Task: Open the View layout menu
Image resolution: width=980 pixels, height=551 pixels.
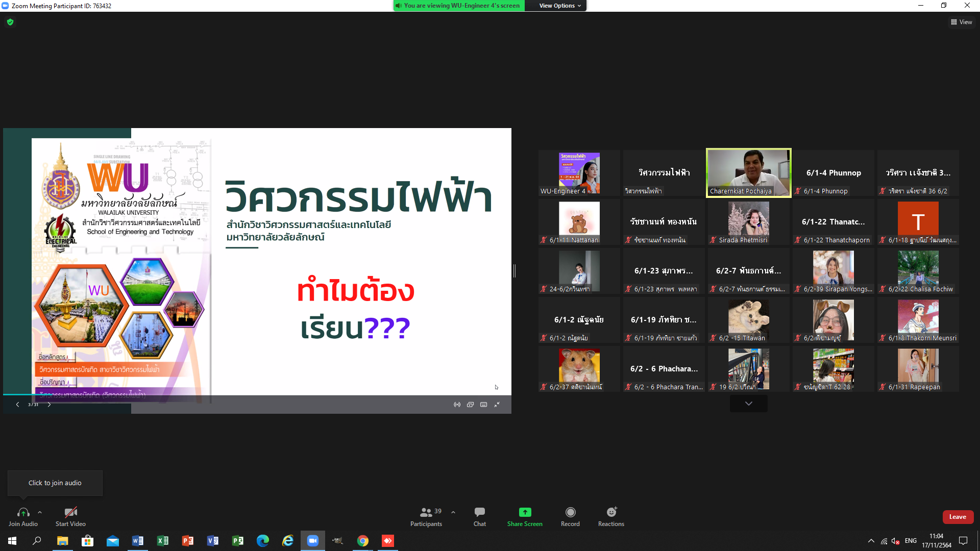Action: tap(961, 22)
